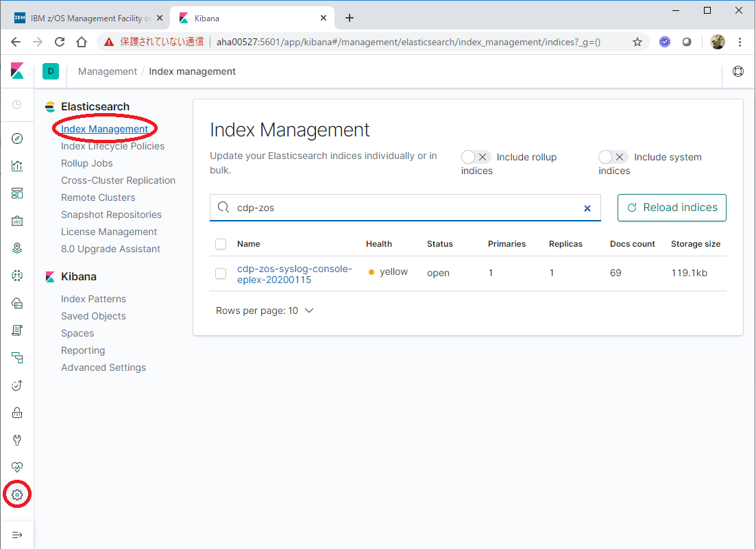The image size is (756, 549).
Task: Open a new browser tab
Action: click(x=350, y=18)
